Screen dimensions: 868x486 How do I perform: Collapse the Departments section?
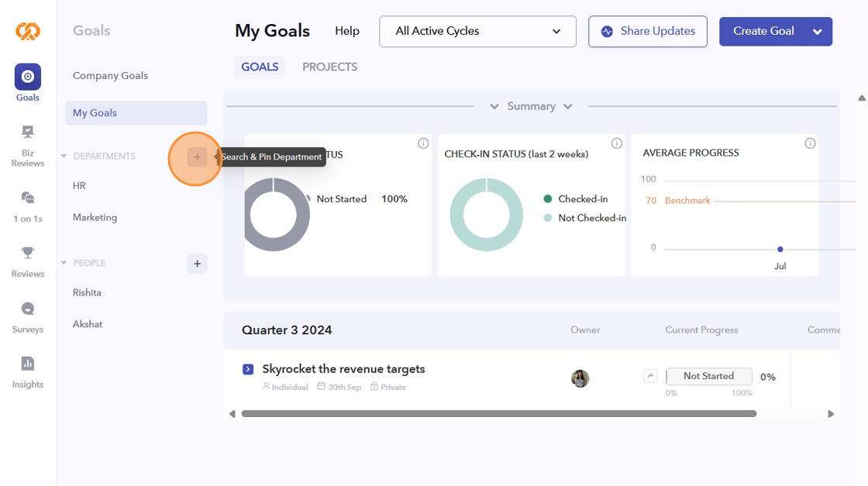tap(64, 157)
